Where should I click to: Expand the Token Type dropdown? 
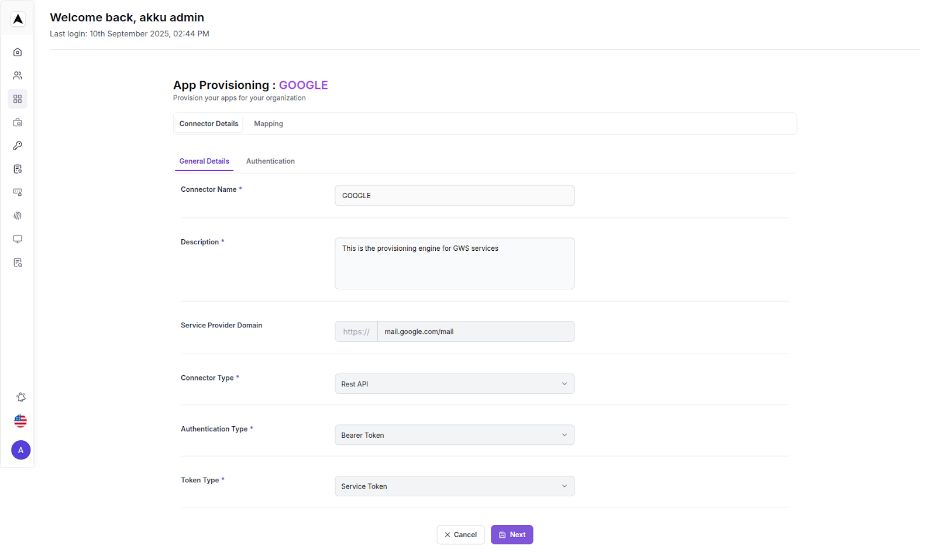coord(454,486)
